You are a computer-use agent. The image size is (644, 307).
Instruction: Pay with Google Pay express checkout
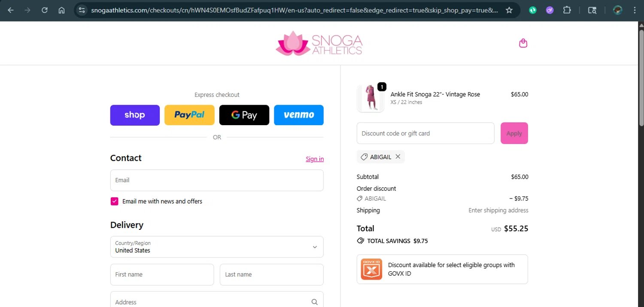pos(244,115)
